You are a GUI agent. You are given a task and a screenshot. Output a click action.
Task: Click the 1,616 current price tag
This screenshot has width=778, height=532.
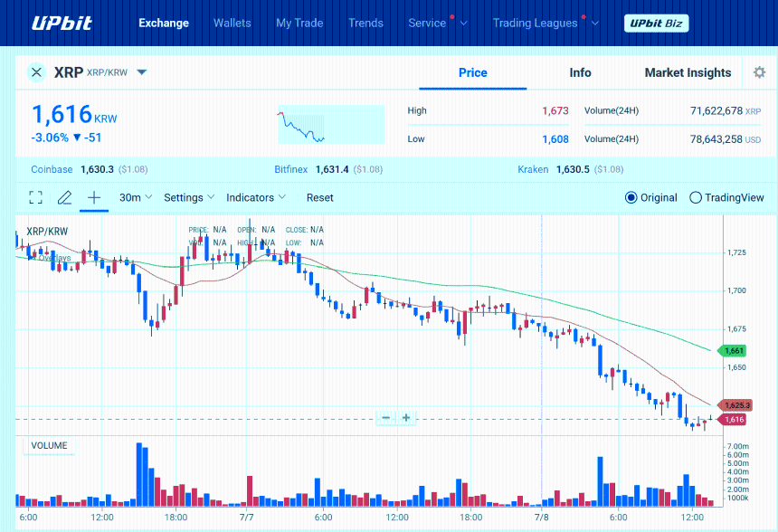734,419
